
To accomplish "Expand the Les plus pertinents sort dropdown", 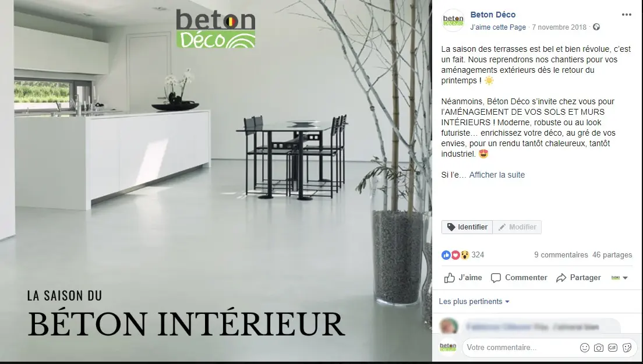I will (474, 302).
